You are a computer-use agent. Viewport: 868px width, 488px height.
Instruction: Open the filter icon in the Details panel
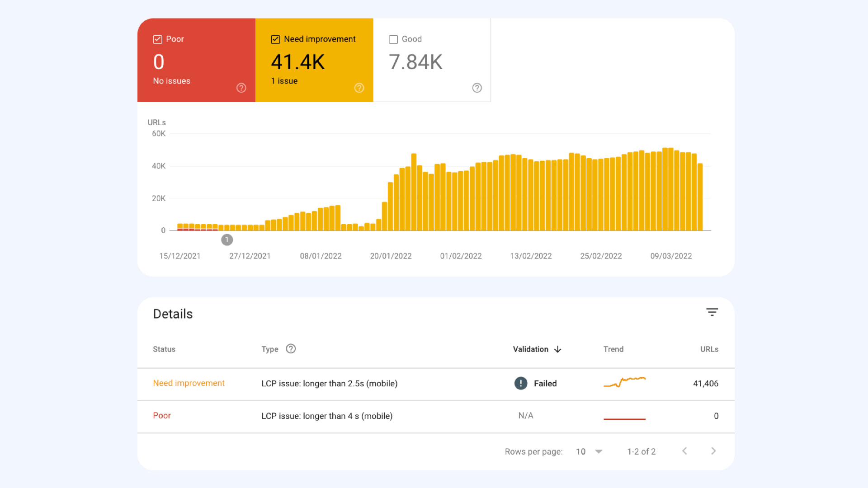(x=712, y=312)
